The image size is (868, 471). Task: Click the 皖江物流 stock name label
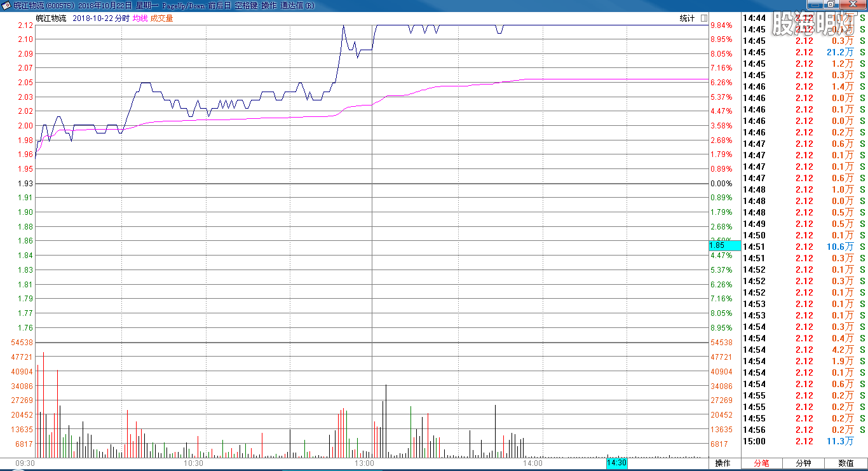click(51, 18)
